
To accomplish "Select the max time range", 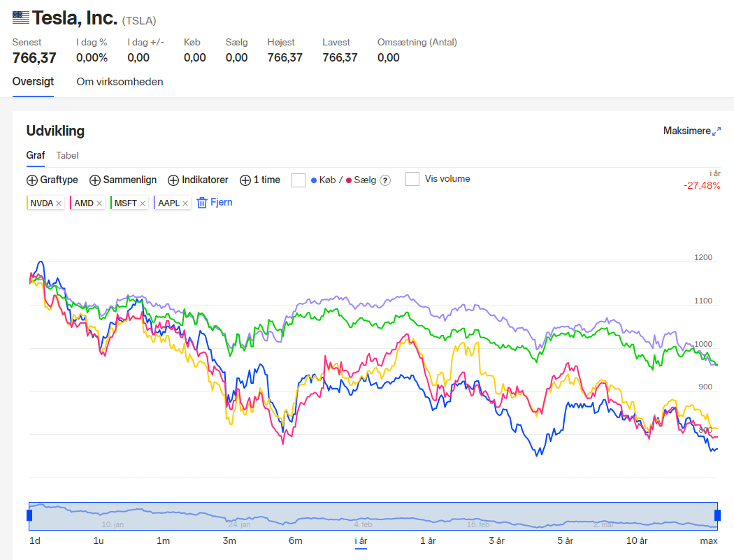I will pyautogui.click(x=709, y=541).
